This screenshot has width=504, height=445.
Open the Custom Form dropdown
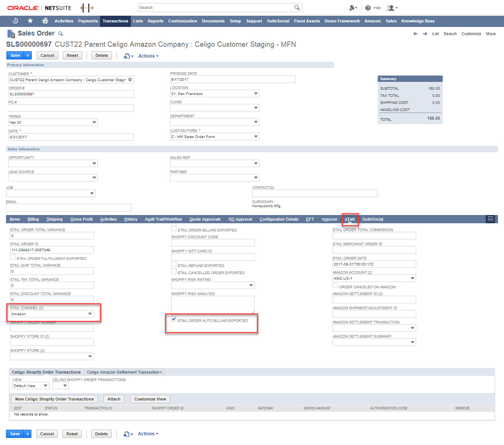[x=256, y=136]
